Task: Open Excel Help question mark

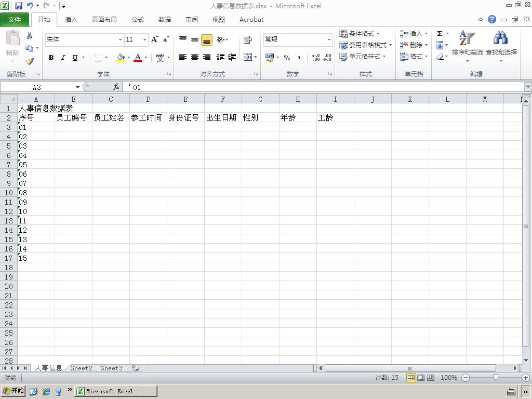Action: coord(492,19)
